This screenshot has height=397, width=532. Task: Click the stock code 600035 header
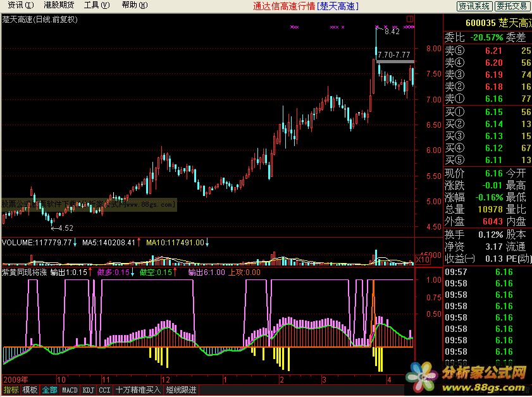(x=480, y=23)
